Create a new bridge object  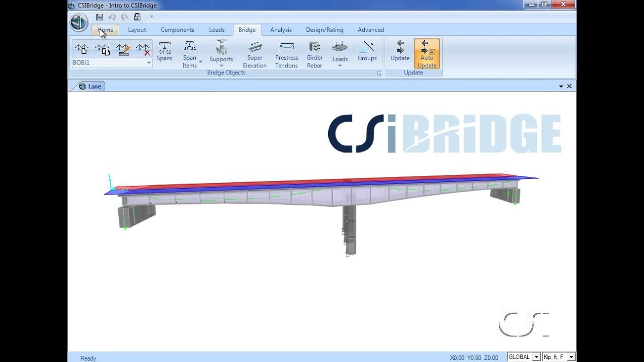coord(82,49)
